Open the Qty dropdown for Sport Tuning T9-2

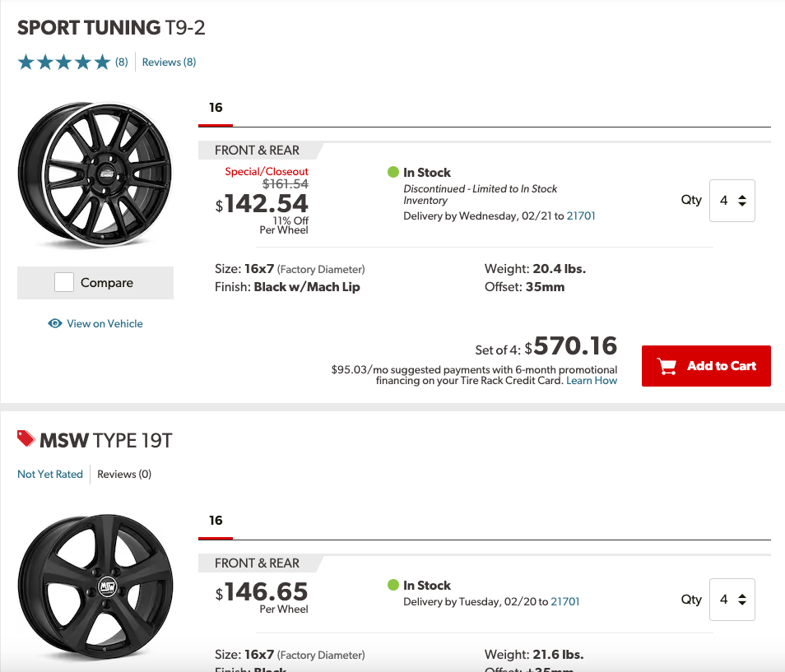tap(732, 200)
